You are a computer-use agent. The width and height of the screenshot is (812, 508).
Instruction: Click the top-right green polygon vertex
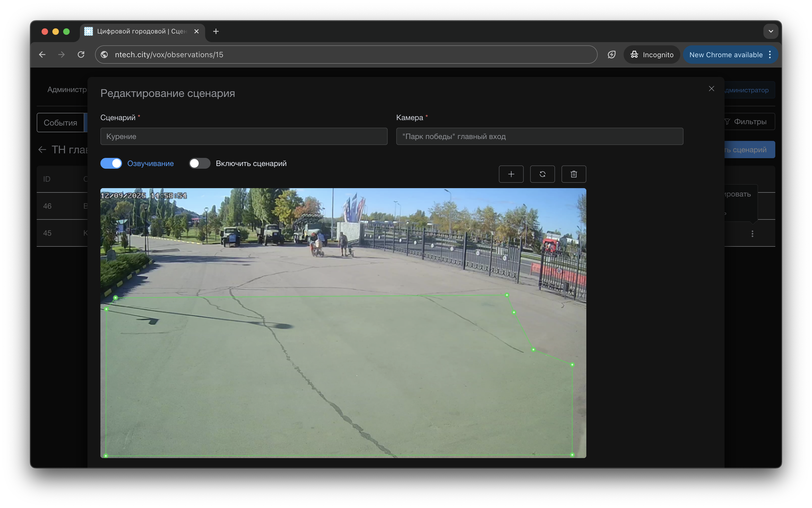(x=507, y=295)
